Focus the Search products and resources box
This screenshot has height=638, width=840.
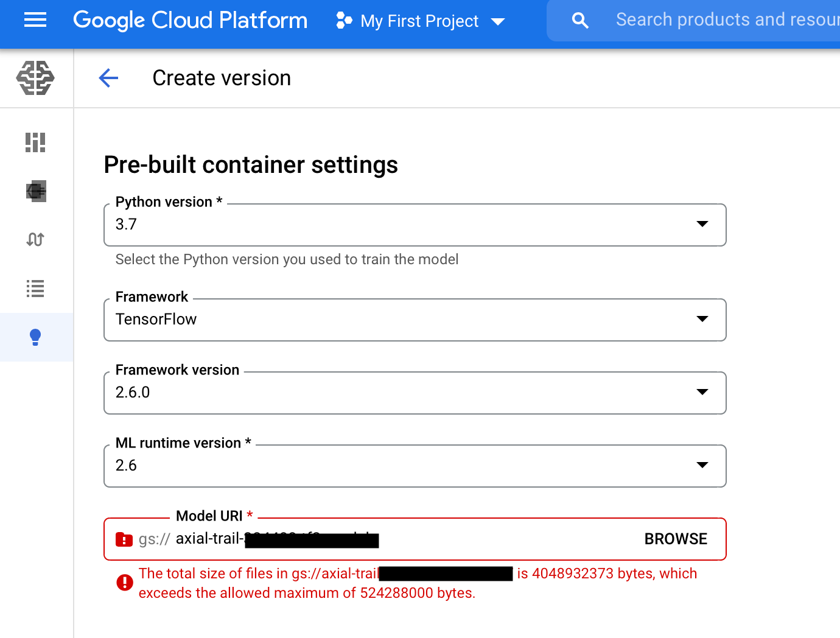[724, 20]
